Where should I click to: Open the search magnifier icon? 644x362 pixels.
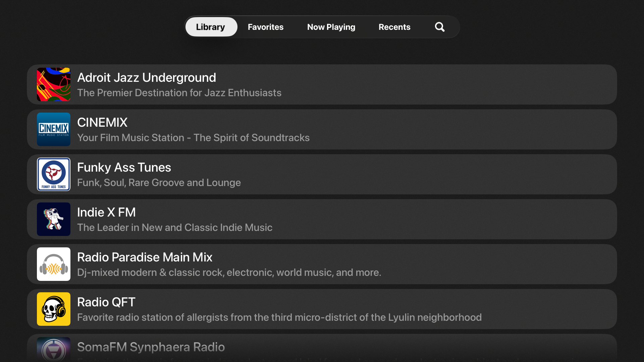click(x=440, y=27)
